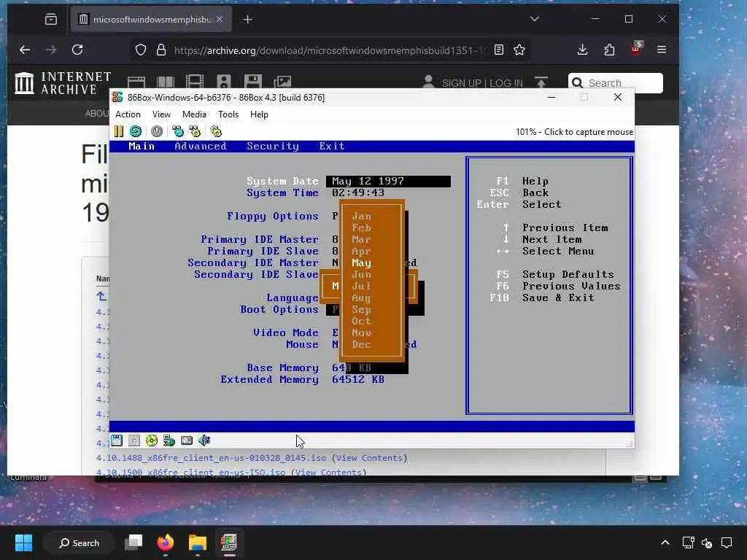Open Firefox downloads panel

pos(582,50)
